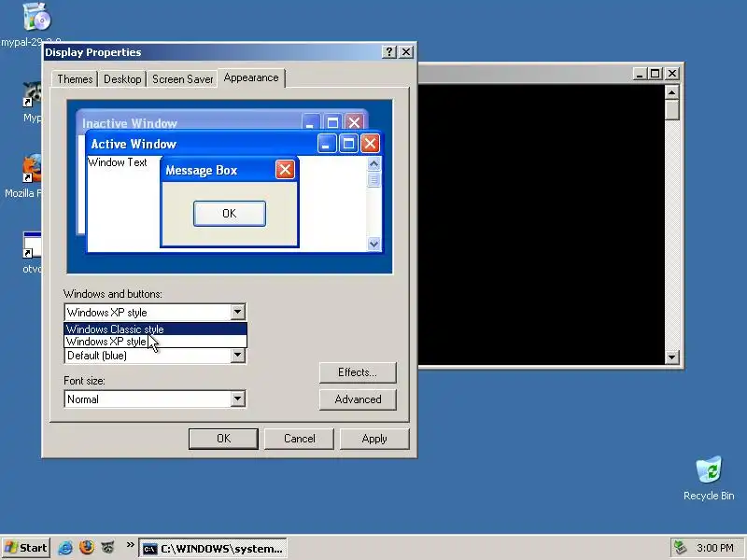Image resolution: width=747 pixels, height=560 pixels.
Task: Maximize the console window
Action: point(655,74)
